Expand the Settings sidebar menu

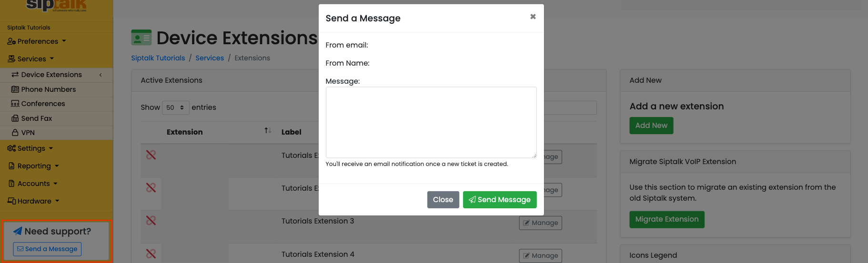30,148
